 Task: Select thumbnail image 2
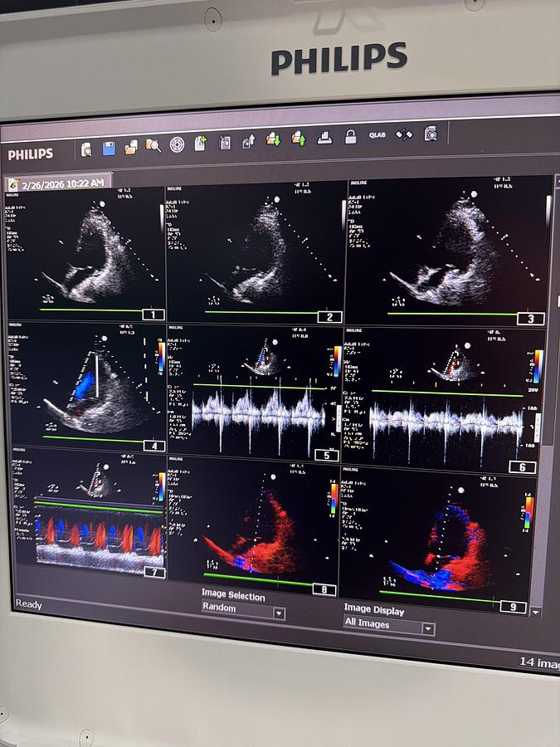pyautogui.click(x=256, y=253)
